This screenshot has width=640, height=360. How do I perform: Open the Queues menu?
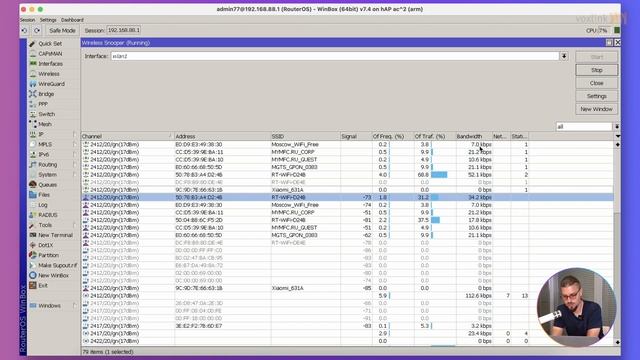click(x=47, y=184)
